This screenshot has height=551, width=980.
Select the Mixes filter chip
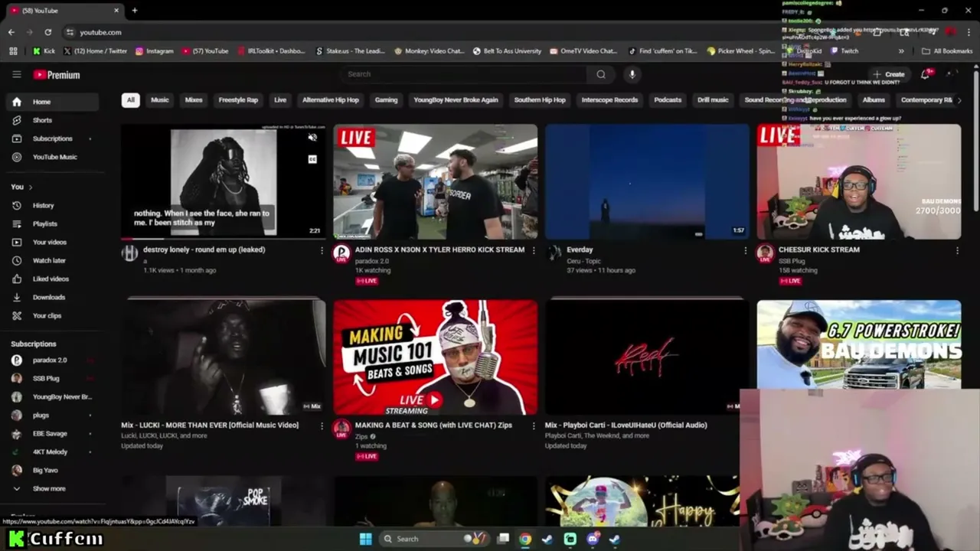point(194,100)
